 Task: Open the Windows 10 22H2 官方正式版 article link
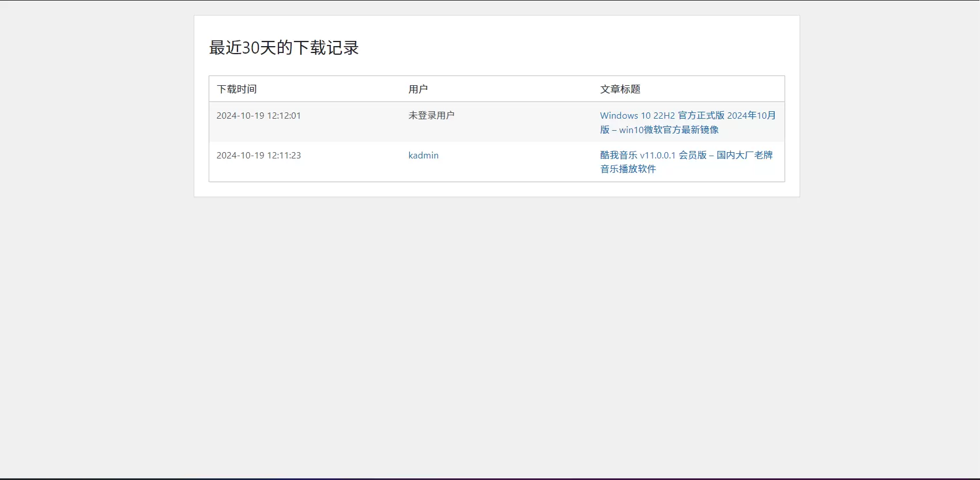688,122
